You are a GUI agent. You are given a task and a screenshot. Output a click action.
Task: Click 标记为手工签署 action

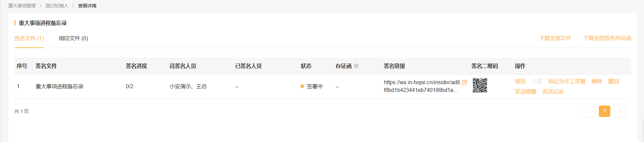(567, 81)
